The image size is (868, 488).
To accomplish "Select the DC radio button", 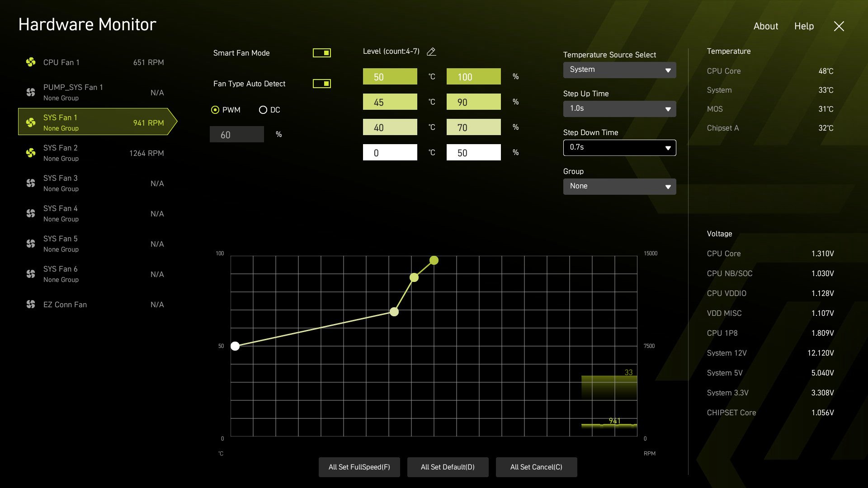I will point(263,110).
